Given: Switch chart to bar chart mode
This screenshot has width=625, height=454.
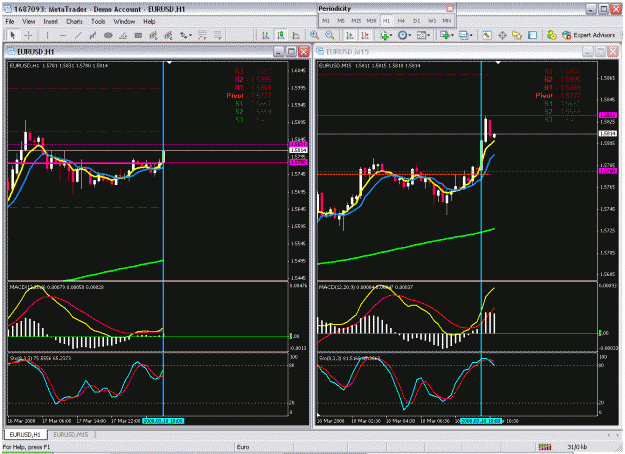Looking at the screenshot, I should click(265, 35).
